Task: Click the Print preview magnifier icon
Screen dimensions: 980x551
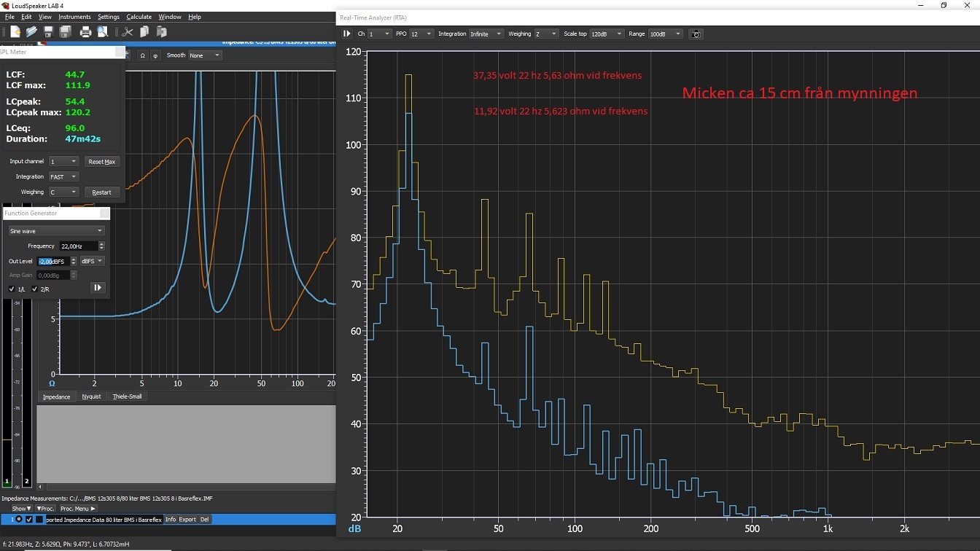Action: pos(103,32)
